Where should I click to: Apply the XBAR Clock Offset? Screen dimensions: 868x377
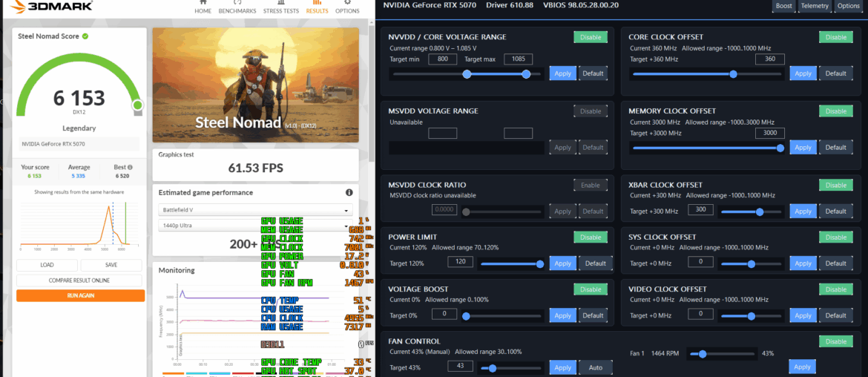coord(803,211)
